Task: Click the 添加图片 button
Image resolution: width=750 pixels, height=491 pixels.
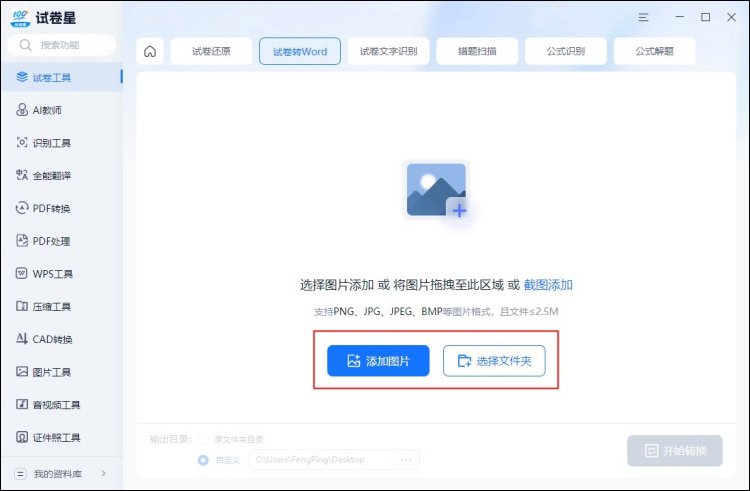Action: click(378, 360)
